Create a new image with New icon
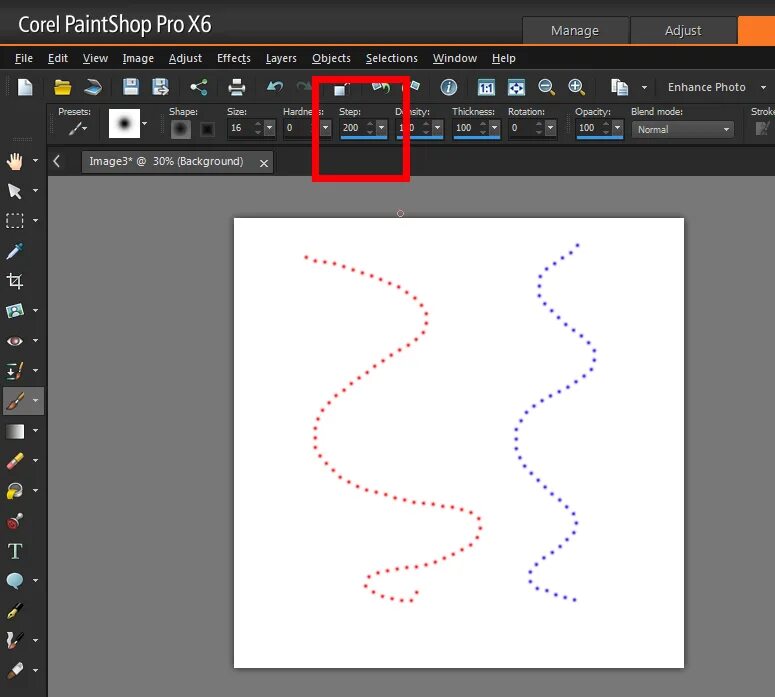 tap(25, 87)
